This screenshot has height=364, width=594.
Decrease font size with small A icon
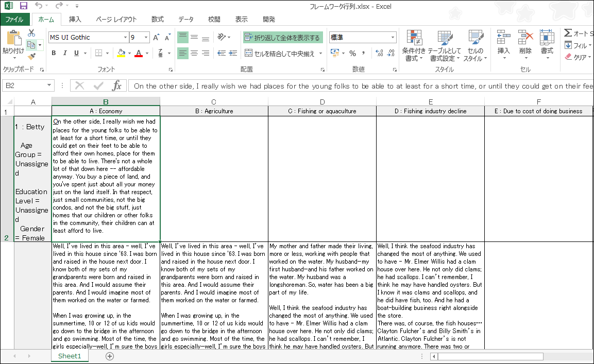tap(167, 37)
